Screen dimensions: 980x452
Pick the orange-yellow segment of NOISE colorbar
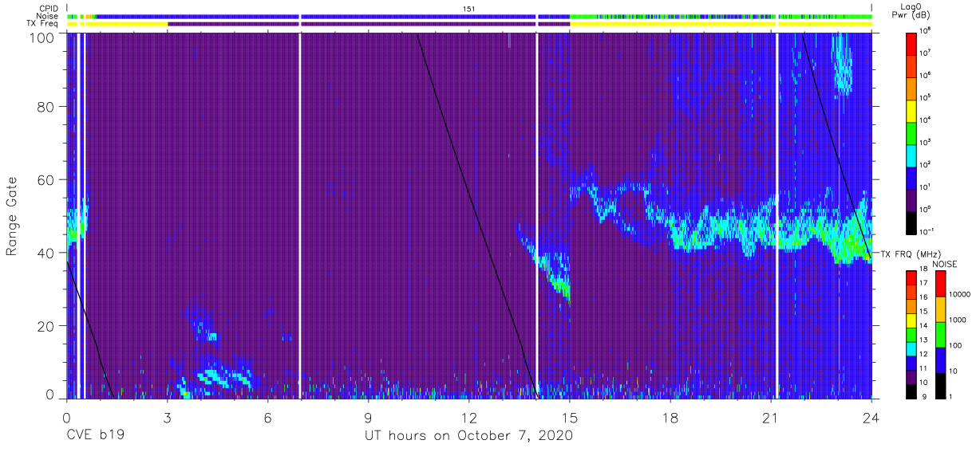click(939, 309)
